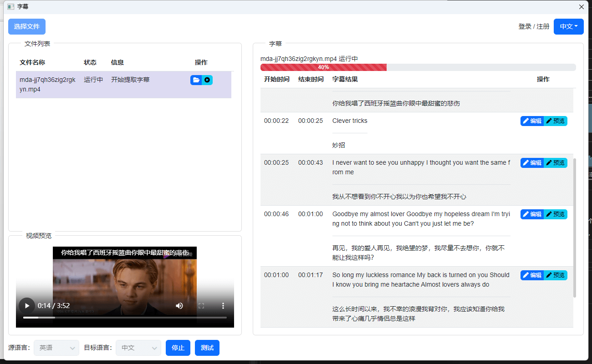Click 预览 for the "I never want to see you unhappy" subtitle
This screenshot has width=592, height=364.
coord(556,162)
